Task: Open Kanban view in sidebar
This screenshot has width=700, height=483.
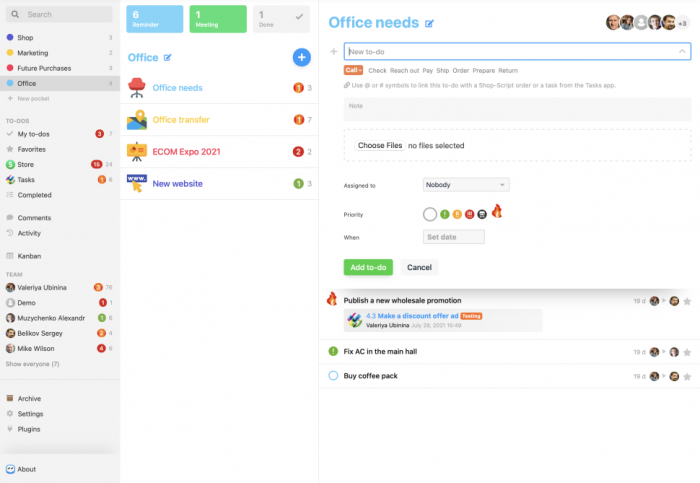Action: tap(29, 256)
